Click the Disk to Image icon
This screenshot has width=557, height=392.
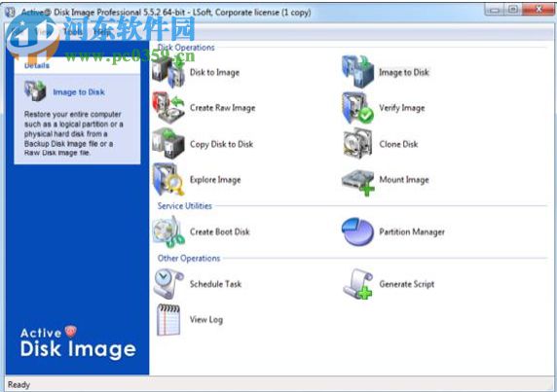click(168, 72)
